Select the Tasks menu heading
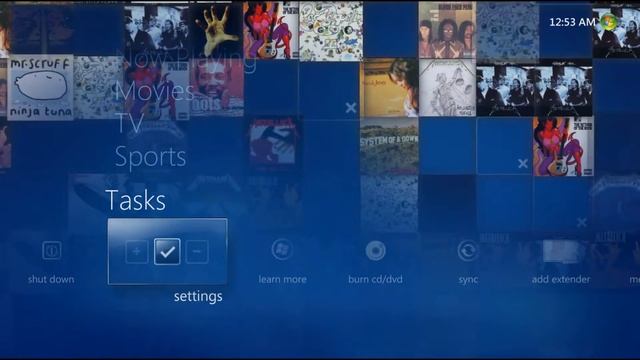640x360 pixels. [x=136, y=200]
